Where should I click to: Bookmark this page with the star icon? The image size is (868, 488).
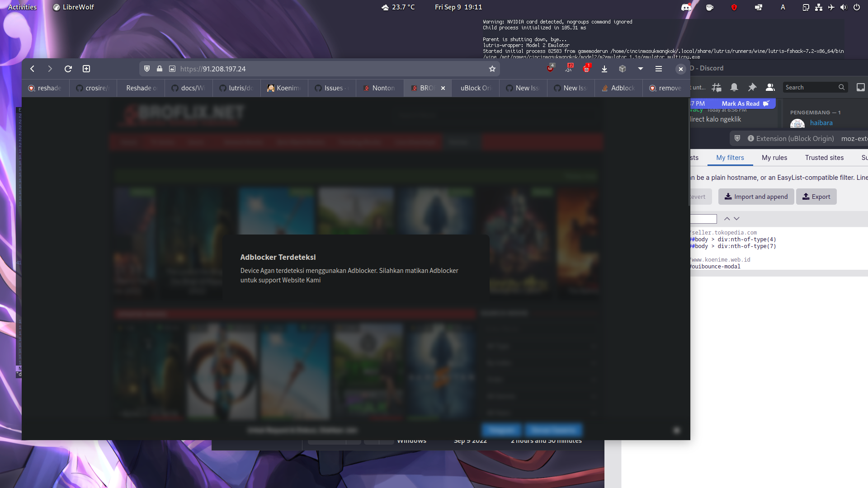pyautogui.click(x=492, y=69)
